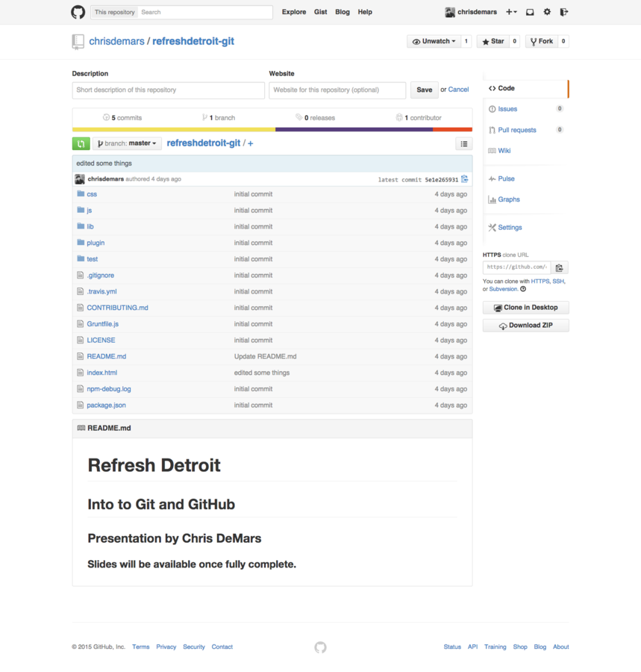Open the Issues tab
This screenshot has height=672, width=641.
click(x=507, y=109)
